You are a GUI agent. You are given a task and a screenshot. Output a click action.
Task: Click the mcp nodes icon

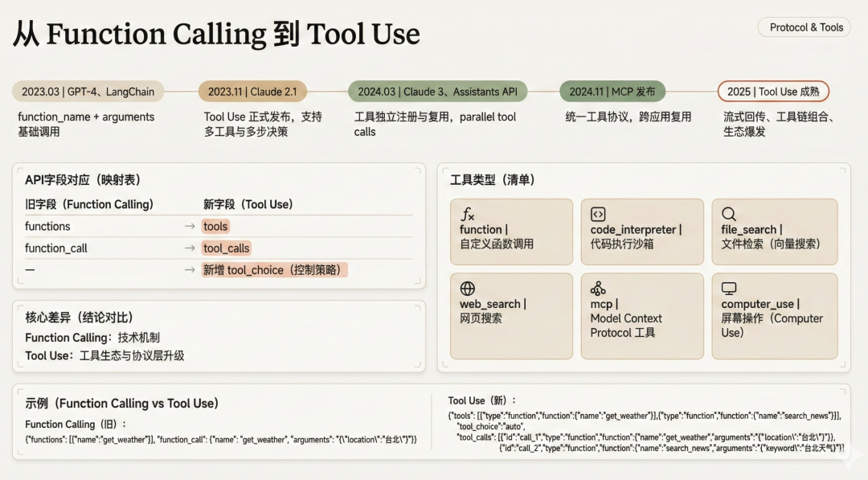click(x=598, y=288)
